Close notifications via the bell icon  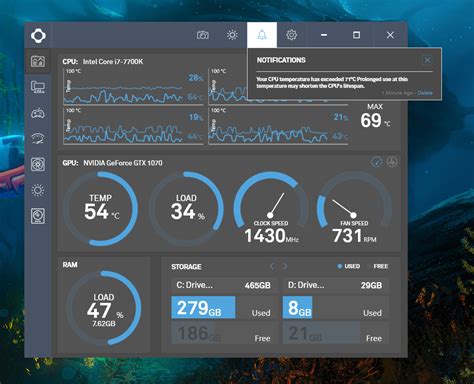(x=262, y=35)
